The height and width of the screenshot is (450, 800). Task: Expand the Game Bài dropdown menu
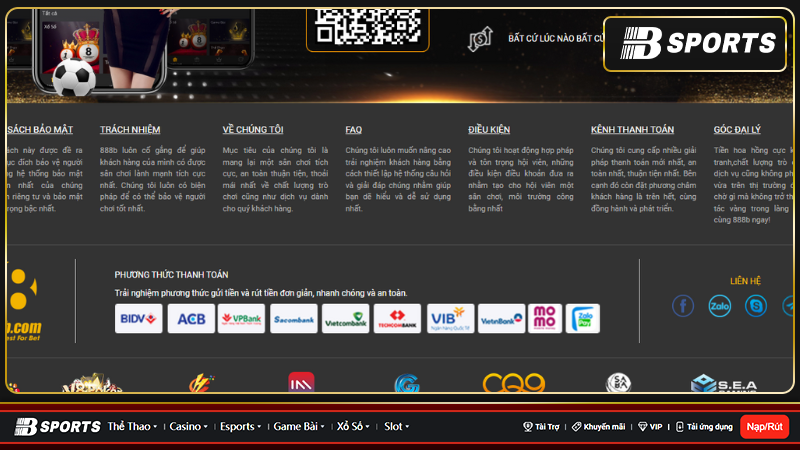[299, 427]
